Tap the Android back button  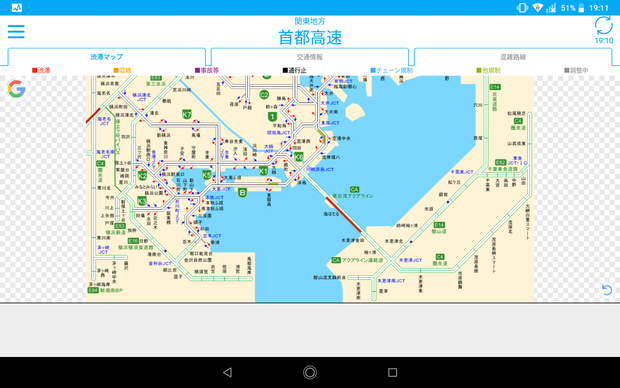[227, 372]
